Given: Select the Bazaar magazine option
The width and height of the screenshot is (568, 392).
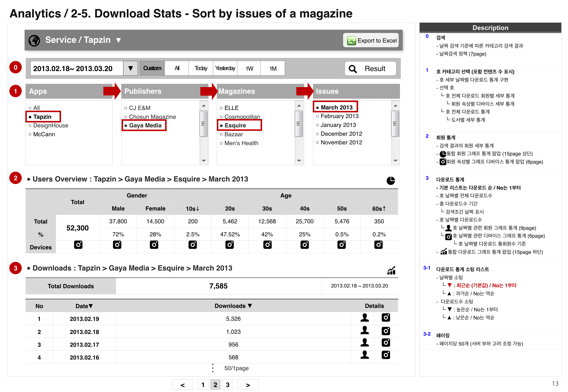Looking at the screenshot, I should coord(231,135).
